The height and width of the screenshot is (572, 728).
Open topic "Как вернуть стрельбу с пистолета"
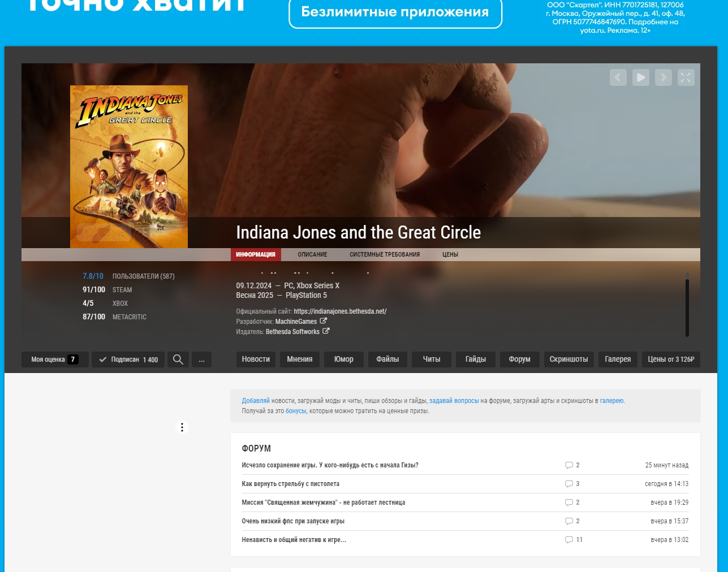coord(291,484)
